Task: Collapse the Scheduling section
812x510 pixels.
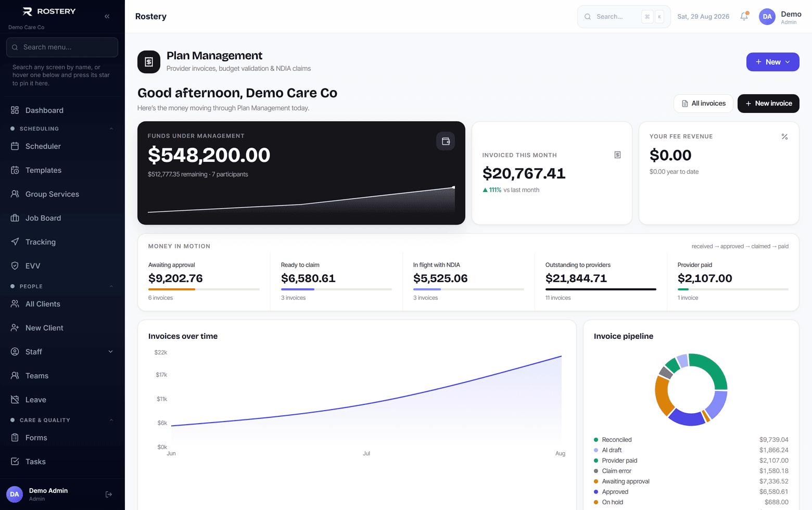Action: [62, 129]
